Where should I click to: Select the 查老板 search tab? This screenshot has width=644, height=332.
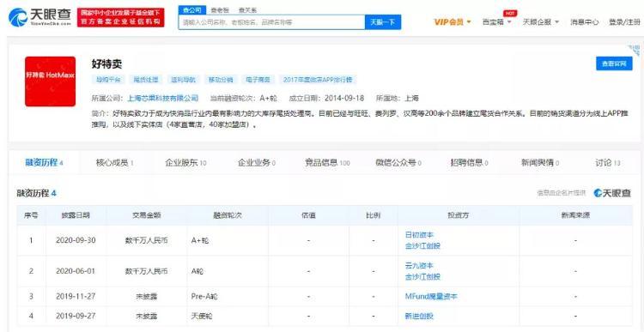[x=220, y=10]
